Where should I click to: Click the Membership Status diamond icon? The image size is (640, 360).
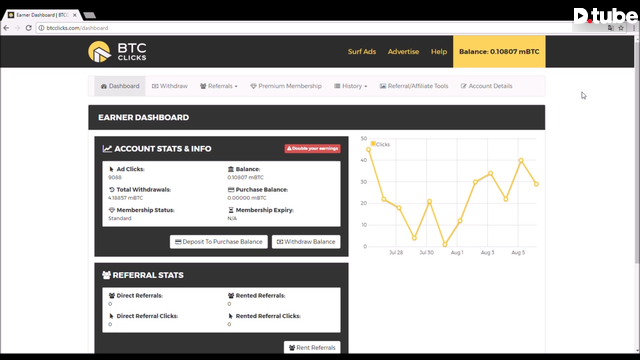tap(111, 210)
